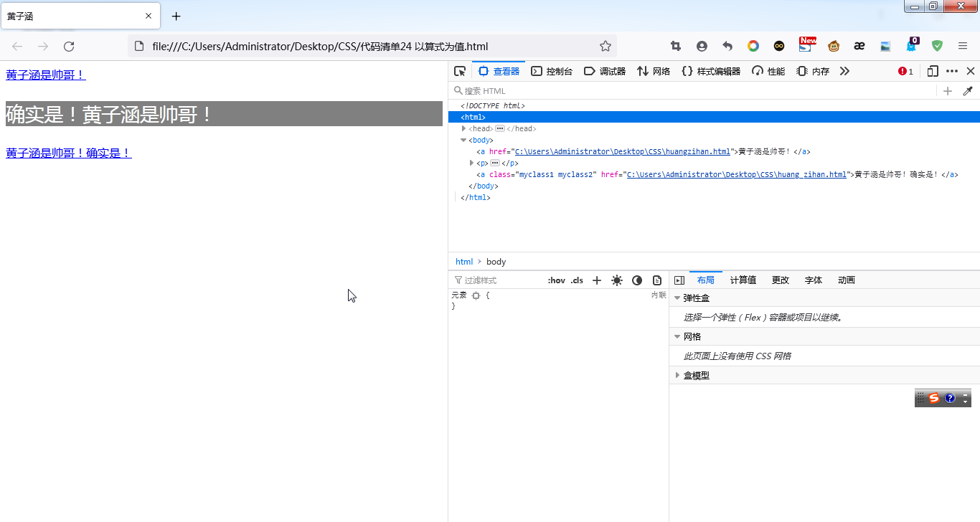Switch to 动画 sidebar tab
Image resolution: width=980 pixels, height=522 pixels.
847,280
